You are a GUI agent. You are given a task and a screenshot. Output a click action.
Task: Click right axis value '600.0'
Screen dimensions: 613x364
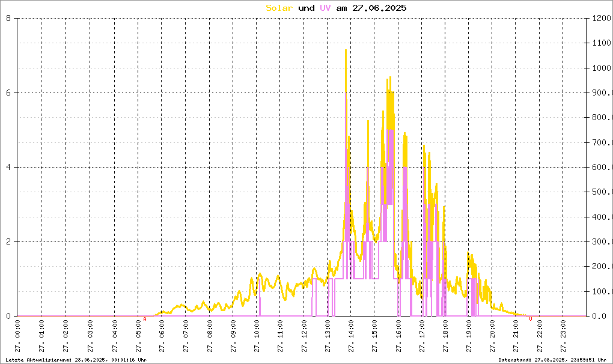602,167
